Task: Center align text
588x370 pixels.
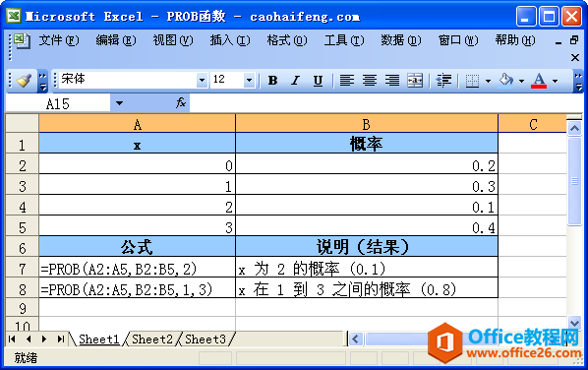Action: pyautogui.click(x=370, y=81)
